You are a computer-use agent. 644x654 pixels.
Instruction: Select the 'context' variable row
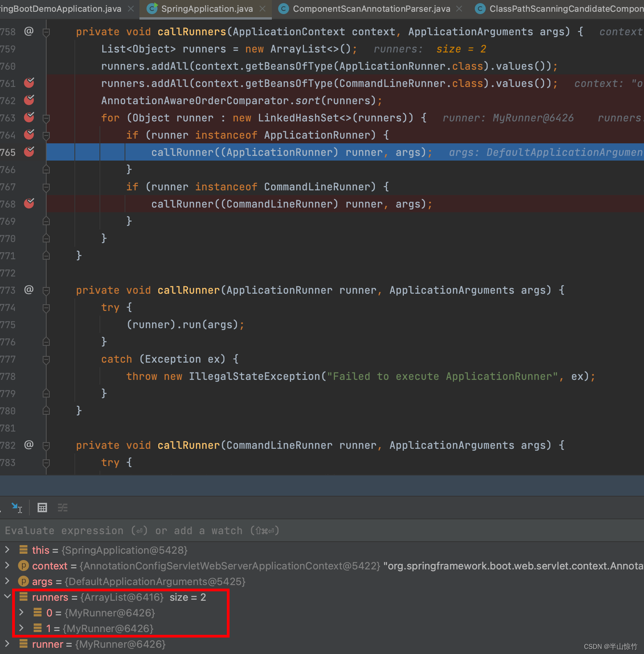(322, 565)
